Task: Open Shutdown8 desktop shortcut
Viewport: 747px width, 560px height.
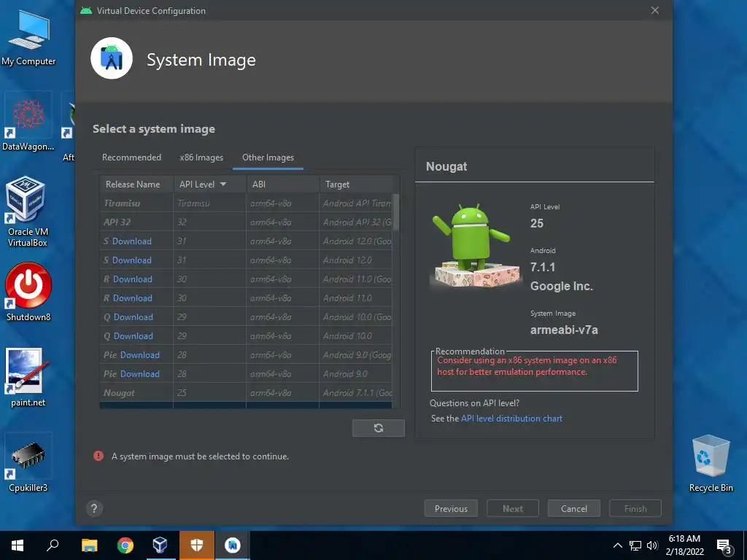Action: pyautogui.click(x=28, y=292)
